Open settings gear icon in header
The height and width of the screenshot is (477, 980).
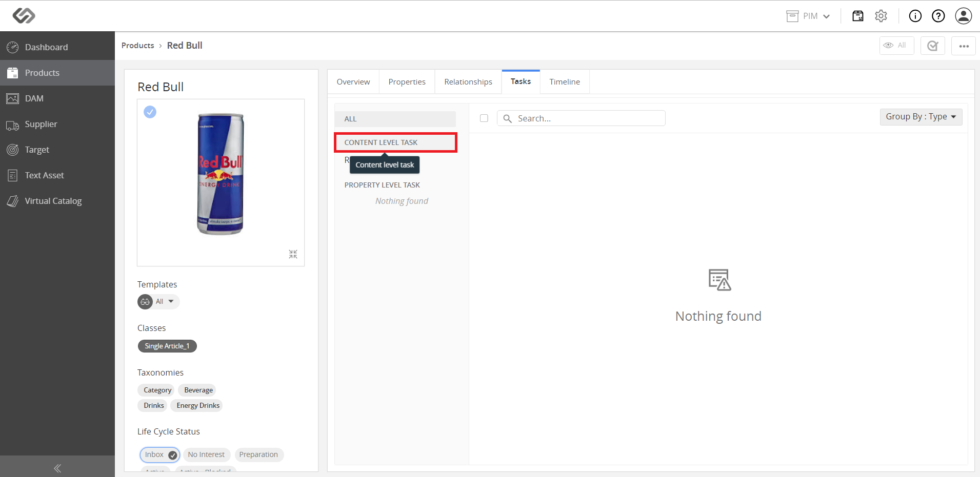pos(881,16)
